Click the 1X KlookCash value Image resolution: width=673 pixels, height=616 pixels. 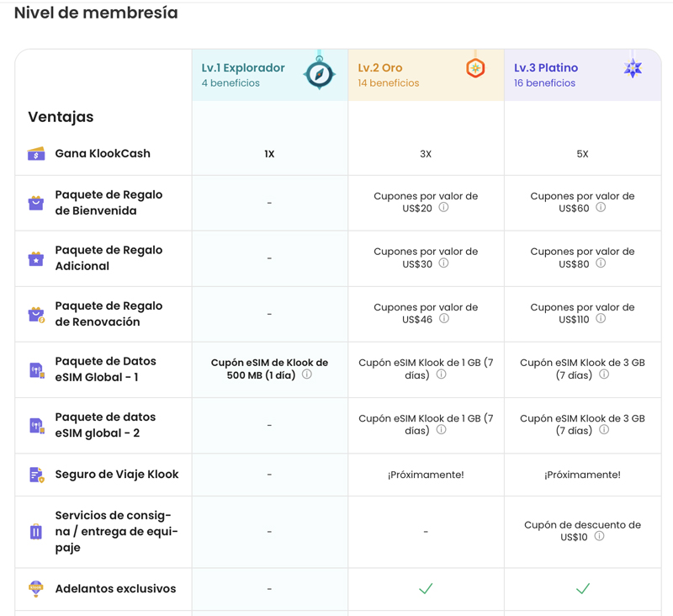point(269,154)
